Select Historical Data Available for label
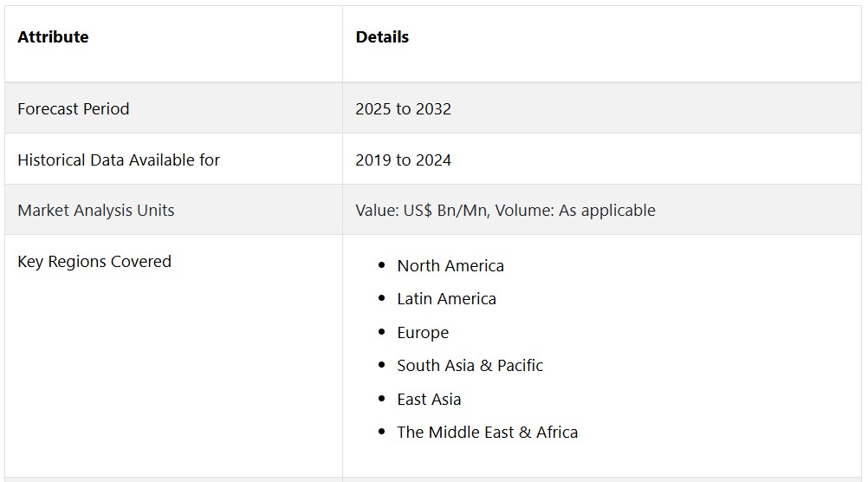The width and height of the screenshot is (868, 482). [x=119, y=160]
